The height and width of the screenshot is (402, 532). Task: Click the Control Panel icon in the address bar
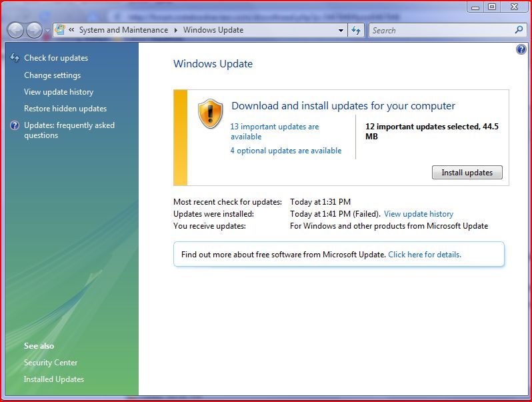pos(60,30)
